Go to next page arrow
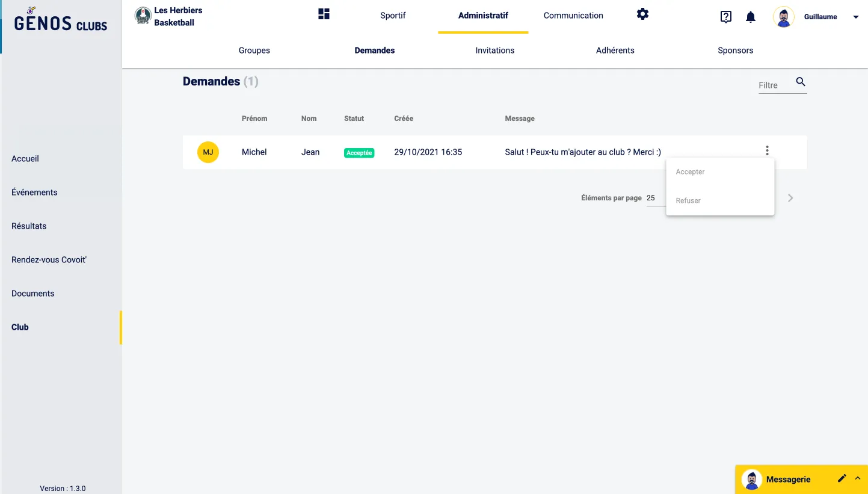Screen dimensions: 868x494 [790, 198]
